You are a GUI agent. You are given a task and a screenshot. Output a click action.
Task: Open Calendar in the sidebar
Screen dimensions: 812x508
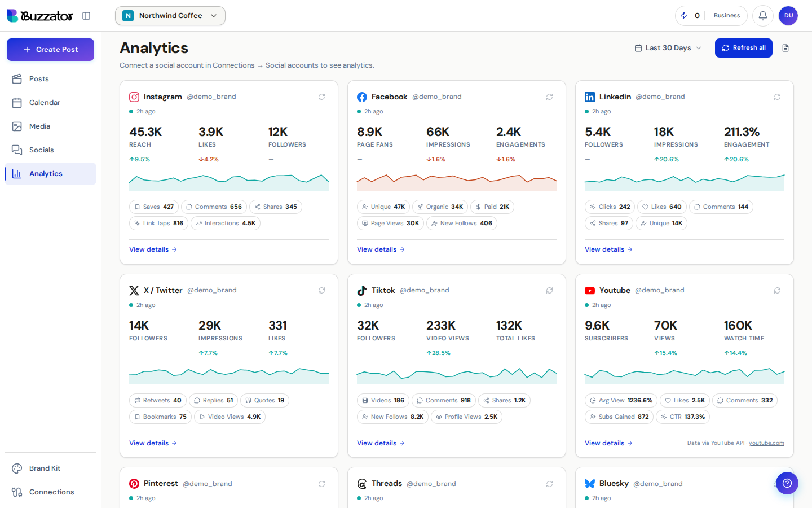point(50,103)
